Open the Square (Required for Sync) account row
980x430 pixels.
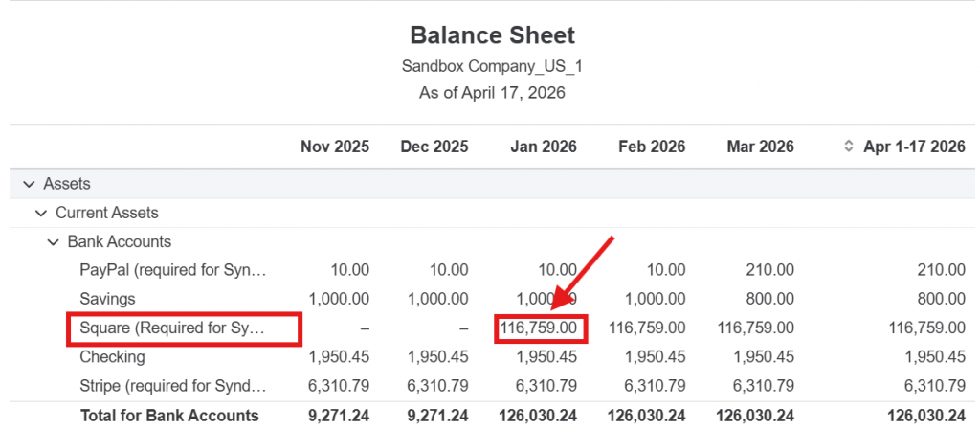tap(172, 328)
